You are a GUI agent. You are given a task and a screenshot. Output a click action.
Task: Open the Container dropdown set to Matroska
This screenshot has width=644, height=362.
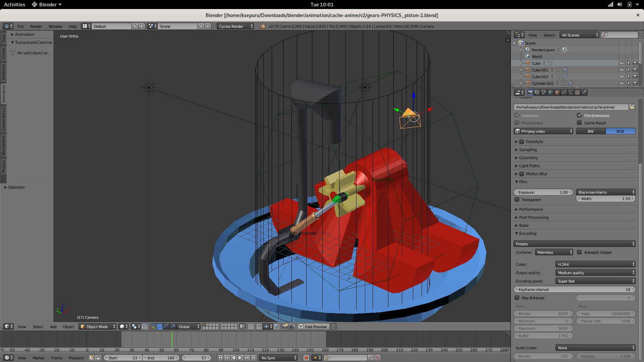554,252
